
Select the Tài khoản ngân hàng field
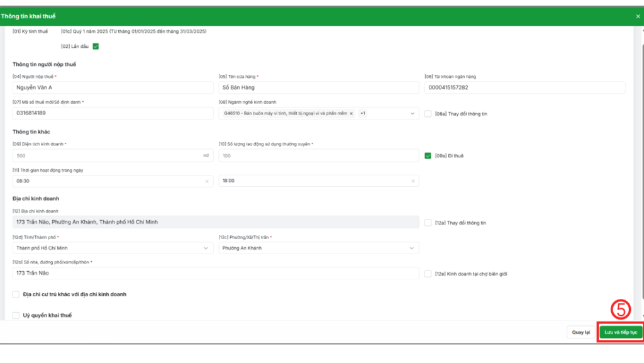(x=525, y=87)
